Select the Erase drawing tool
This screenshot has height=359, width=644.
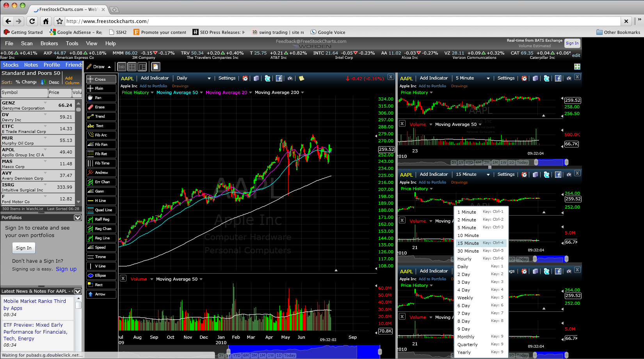point(101,107)
